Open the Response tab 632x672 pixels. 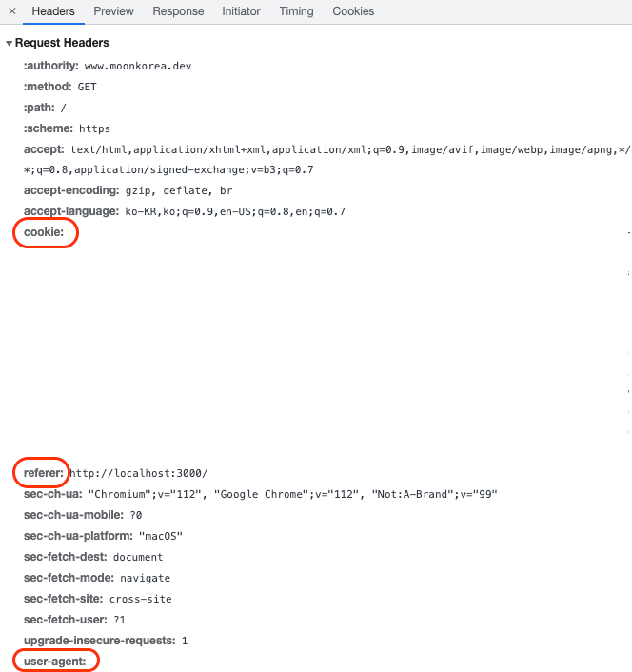[x=178, y=11]
